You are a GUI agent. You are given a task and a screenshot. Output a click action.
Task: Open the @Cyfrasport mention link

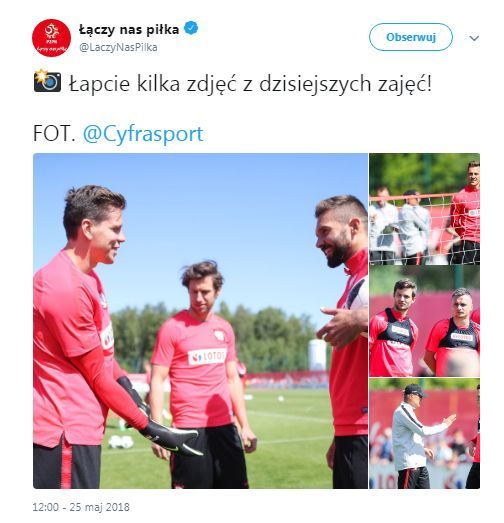point(143,134)
